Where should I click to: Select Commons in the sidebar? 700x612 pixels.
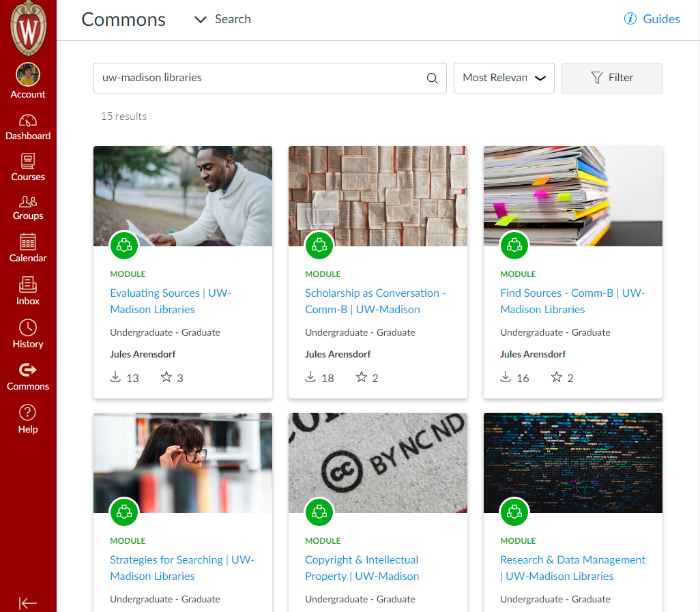[28, 377]
